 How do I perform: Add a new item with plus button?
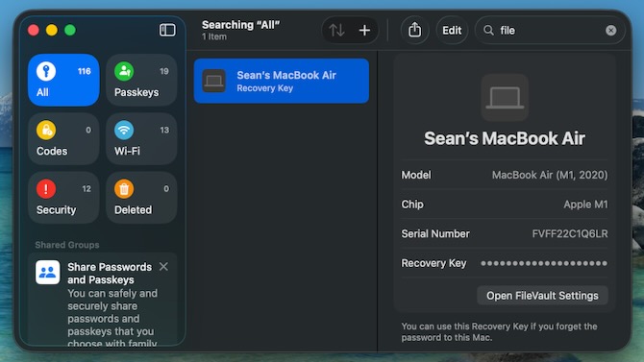tap(364, 31)
